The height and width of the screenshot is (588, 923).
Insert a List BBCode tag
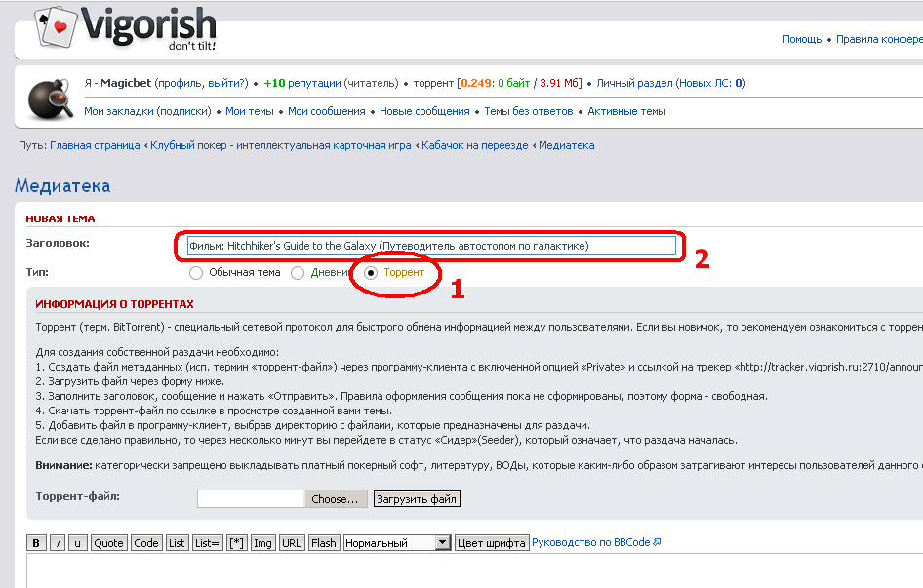(x=177, y=543)
